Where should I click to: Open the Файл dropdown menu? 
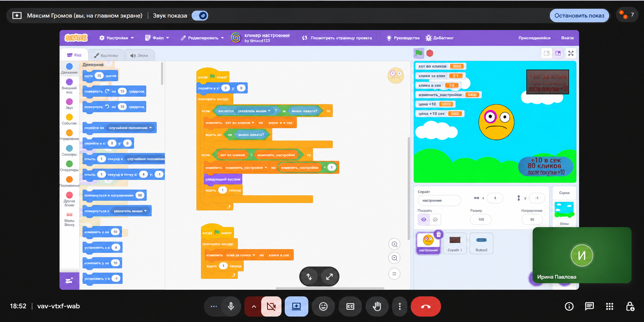[x=157, y=38]
